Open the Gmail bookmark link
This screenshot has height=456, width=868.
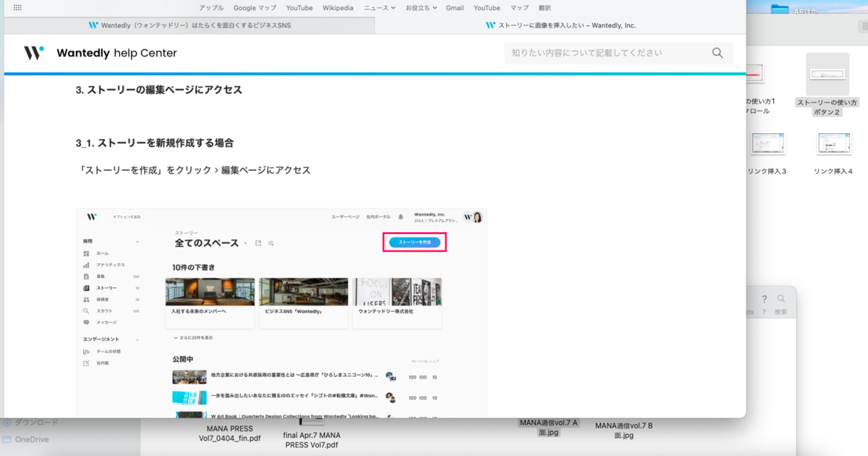pos(455,8)
